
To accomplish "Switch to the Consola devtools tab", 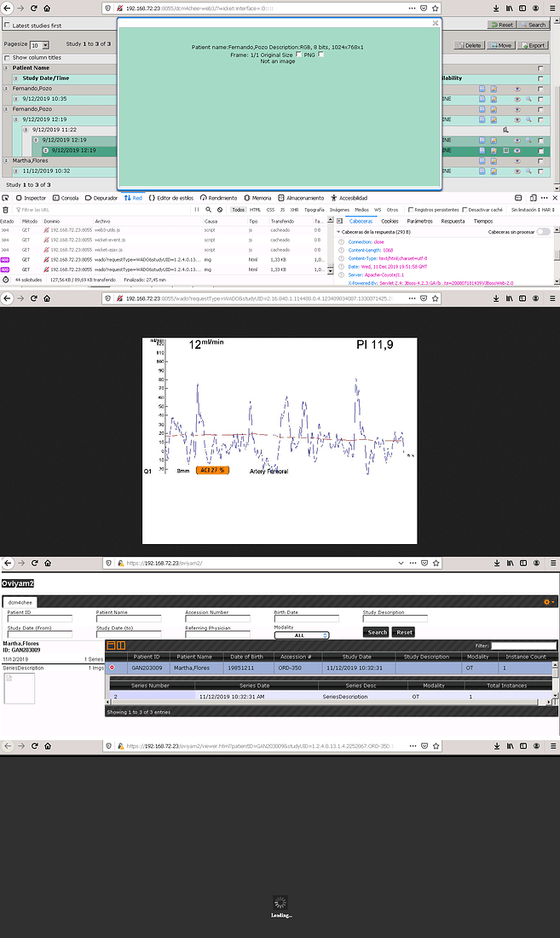I will 66,198.
